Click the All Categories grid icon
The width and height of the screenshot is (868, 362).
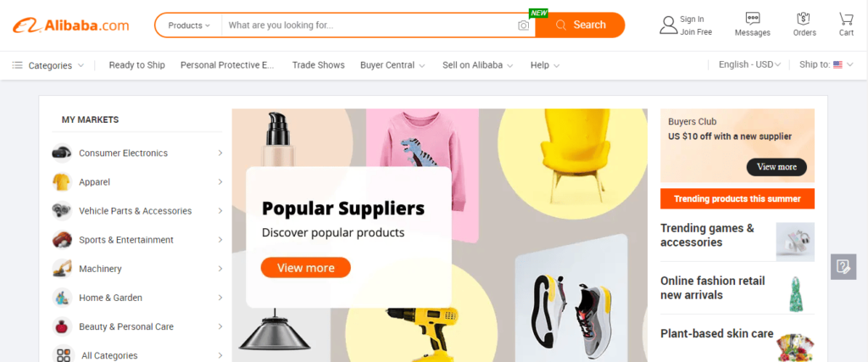click(63, 355)
